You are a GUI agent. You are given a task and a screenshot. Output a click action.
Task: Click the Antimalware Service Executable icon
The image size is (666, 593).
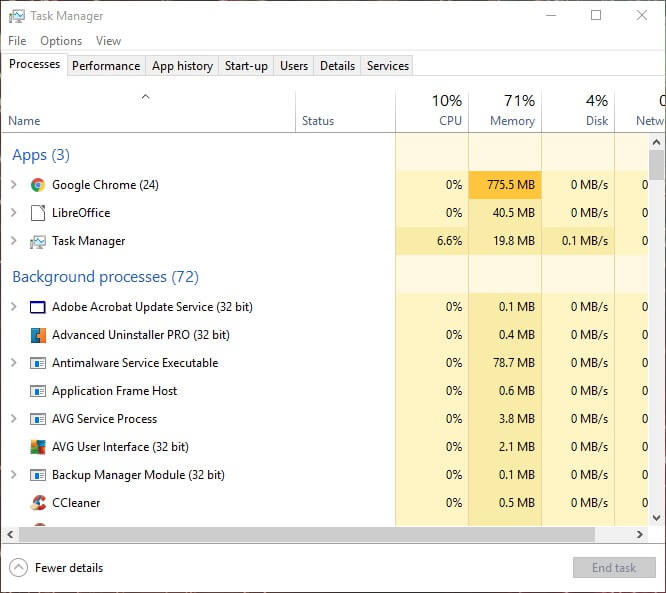[38, 363]
